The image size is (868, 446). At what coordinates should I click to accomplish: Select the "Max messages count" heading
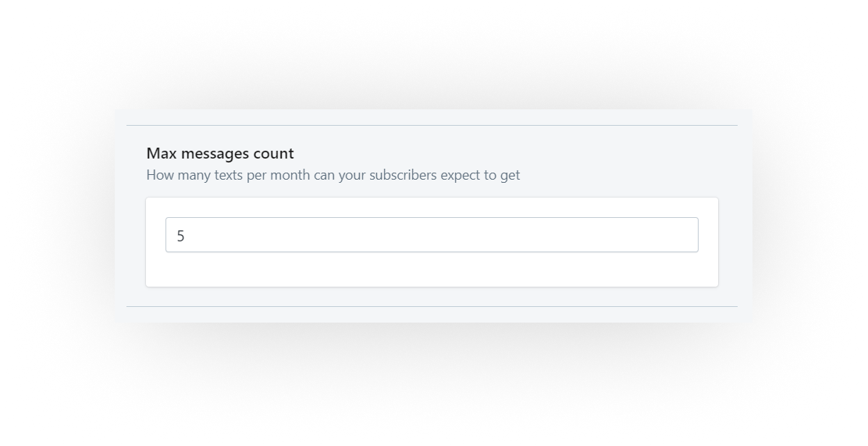(x=220, y=153)
